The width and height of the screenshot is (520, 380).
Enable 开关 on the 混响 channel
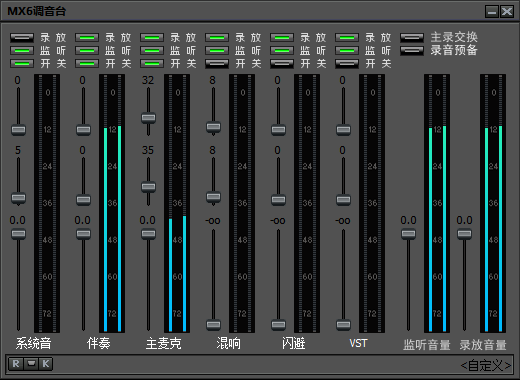tap(217, 63)
